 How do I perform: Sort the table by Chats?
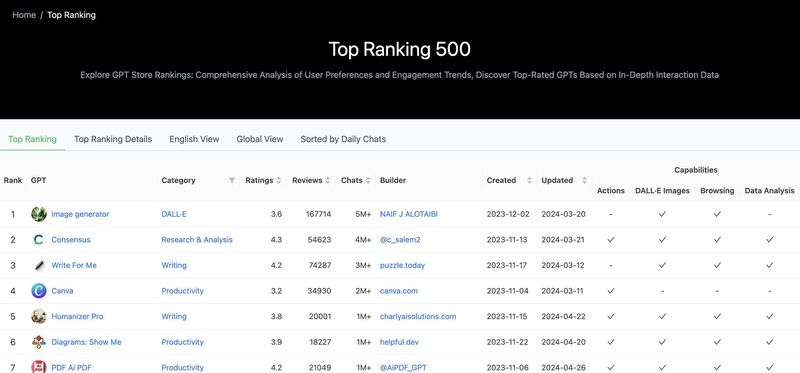click(368, 180)
